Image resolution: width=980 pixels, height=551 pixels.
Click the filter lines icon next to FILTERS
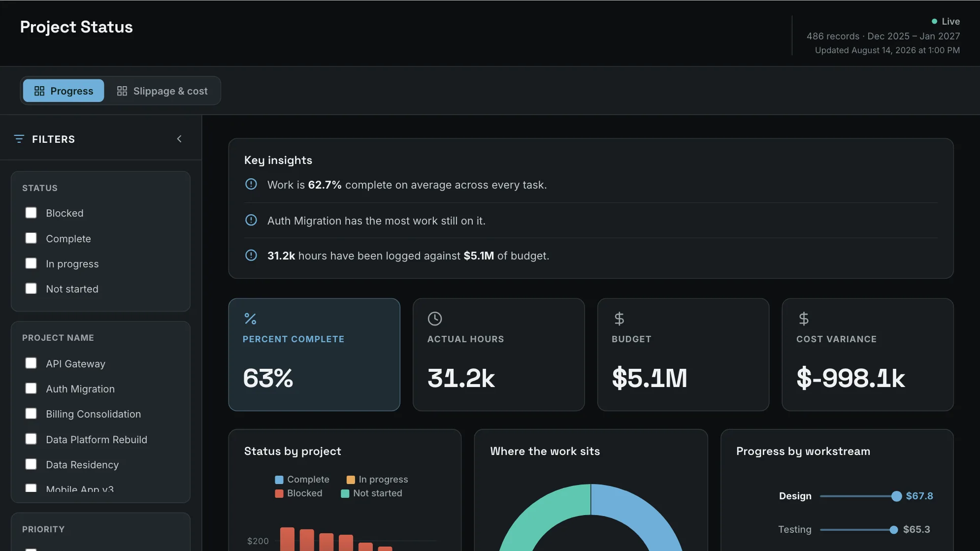(19, 139)
